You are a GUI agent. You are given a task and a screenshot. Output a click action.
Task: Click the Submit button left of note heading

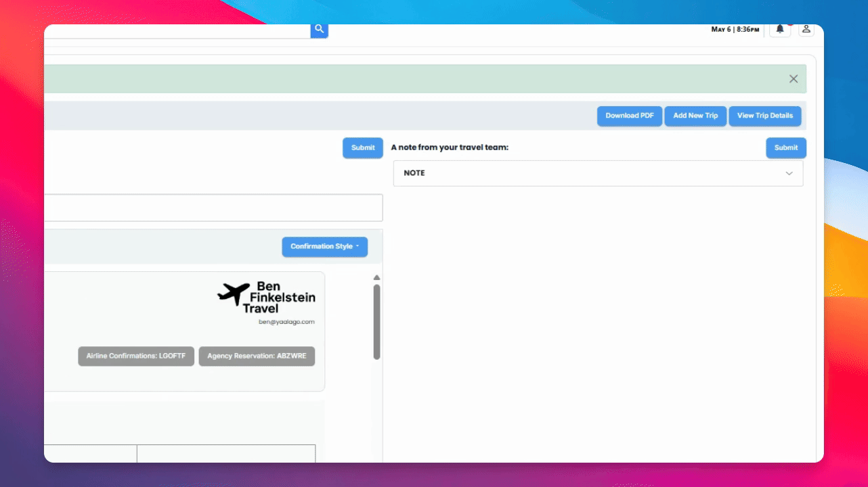[363, 147]
